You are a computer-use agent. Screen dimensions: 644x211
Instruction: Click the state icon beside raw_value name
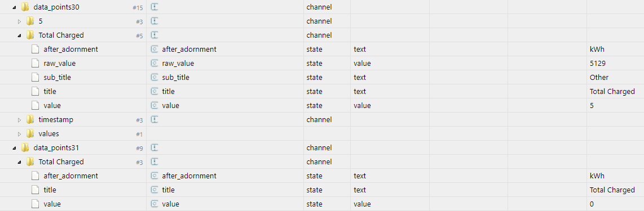[155, 64]
